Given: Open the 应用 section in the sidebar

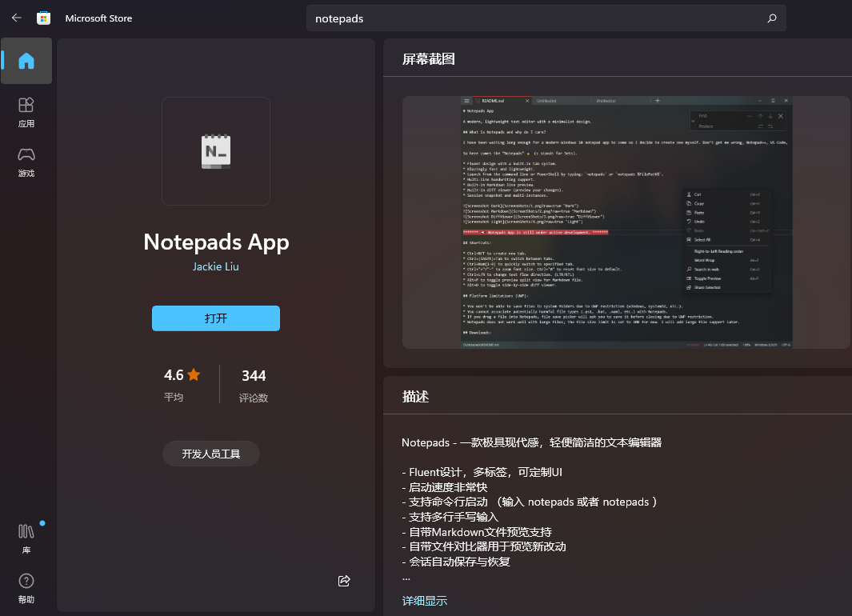Looking at the screenshot, I should tap(26, 112).
